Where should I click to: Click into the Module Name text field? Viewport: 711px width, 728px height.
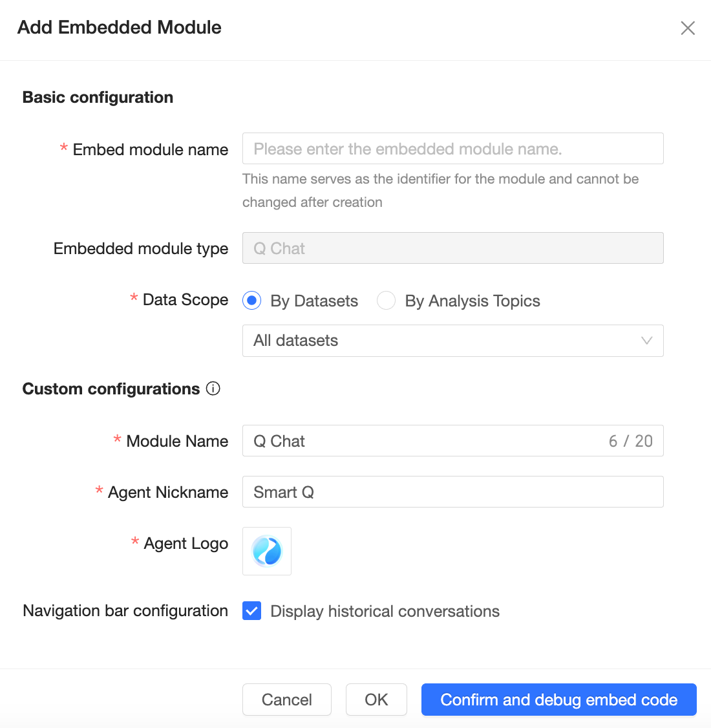[x=420, y=441]
